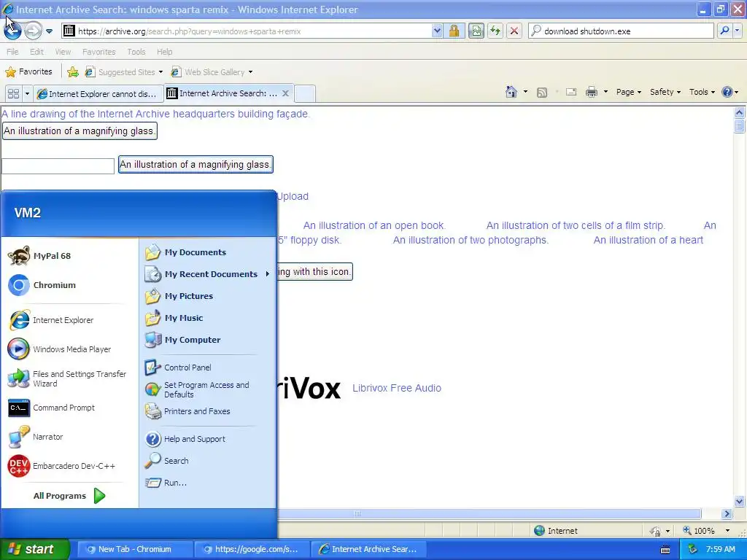The height and width of the screenshot is (560, 747).
Task: Open the View menu
Action: point(63,52)
